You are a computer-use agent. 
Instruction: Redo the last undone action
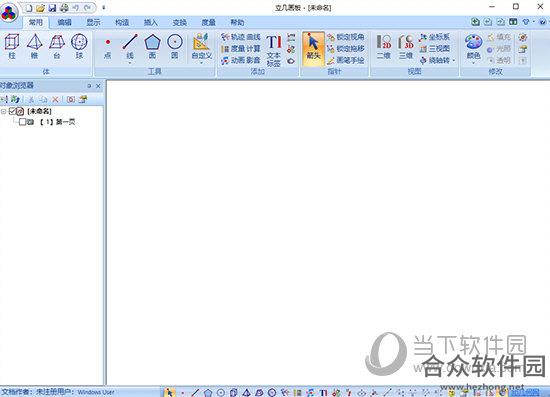[x=88, y=7]
